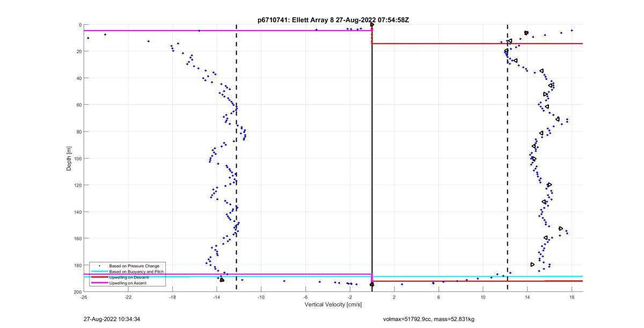Click the x-axis tick label '-14'
The width and height of the screenshot is (644, 328).
(x=217, y=297)
